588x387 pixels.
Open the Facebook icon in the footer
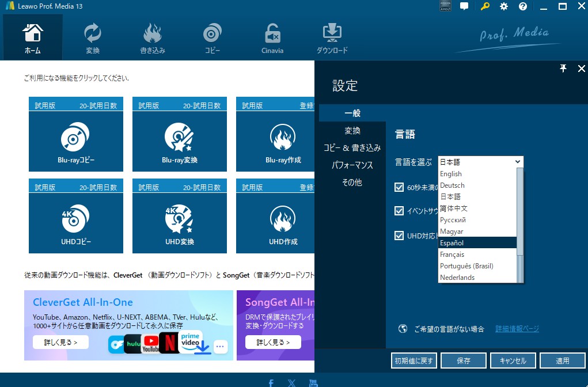pyautogui.click(x=271, y=383)
